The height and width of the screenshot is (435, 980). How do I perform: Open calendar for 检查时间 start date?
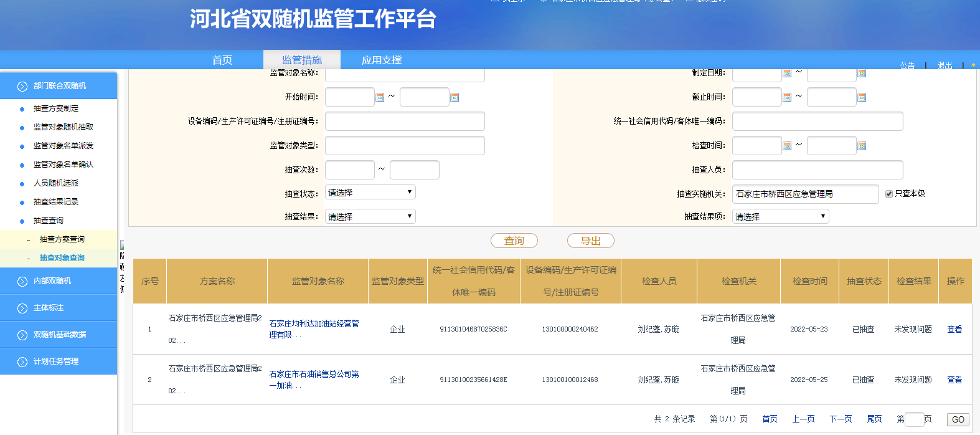787,146
